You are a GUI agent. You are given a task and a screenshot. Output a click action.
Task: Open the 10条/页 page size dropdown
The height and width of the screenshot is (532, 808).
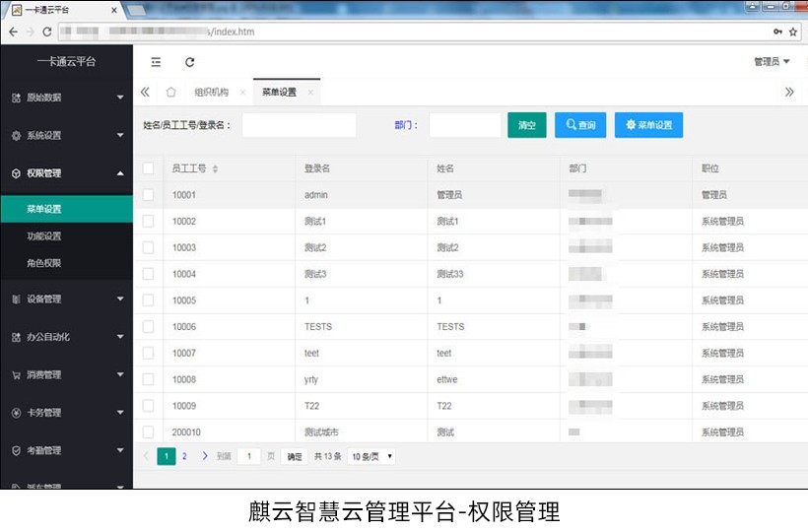click(x=371, y=456)
